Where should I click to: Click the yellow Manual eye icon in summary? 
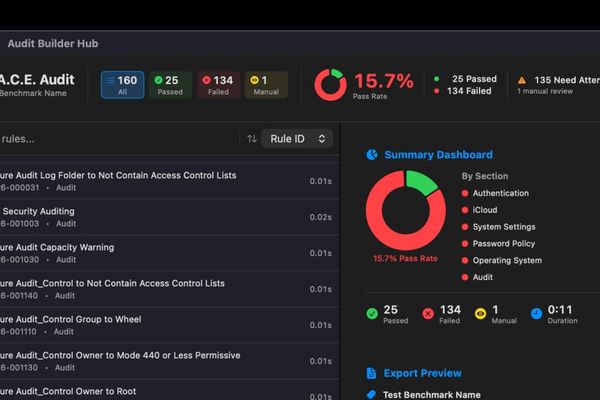pos(480,314)
